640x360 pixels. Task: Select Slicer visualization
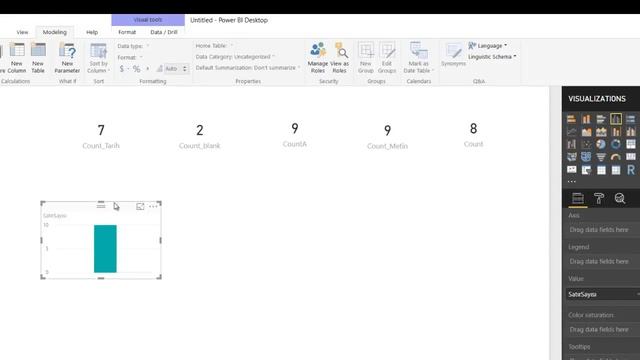(586, 170)
